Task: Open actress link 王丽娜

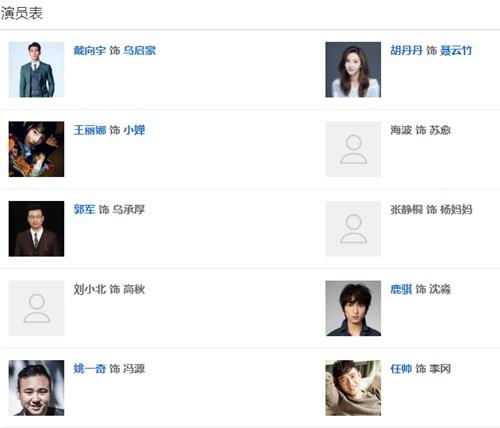Action: tap(90, 130)
